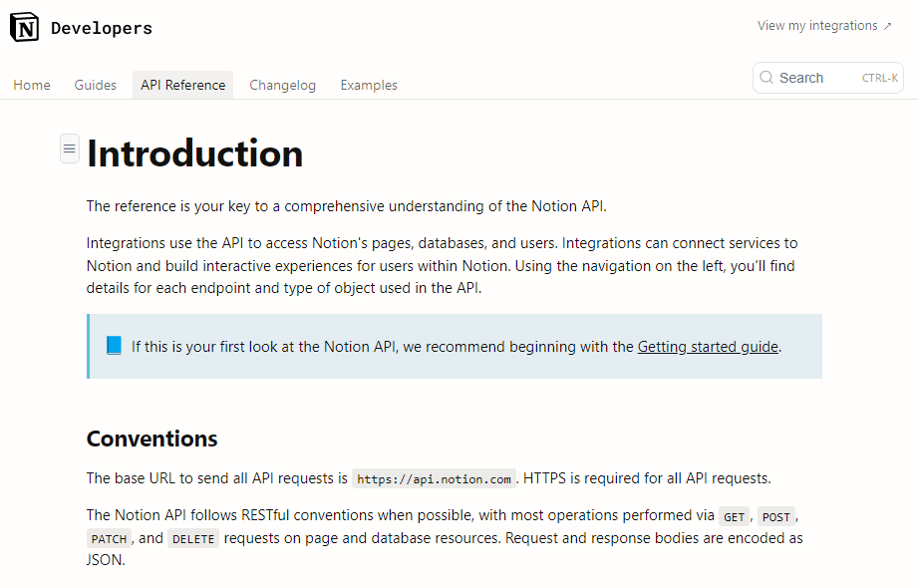
Task: Switch to the Guides tab
Action: click(x=96, y=85)
